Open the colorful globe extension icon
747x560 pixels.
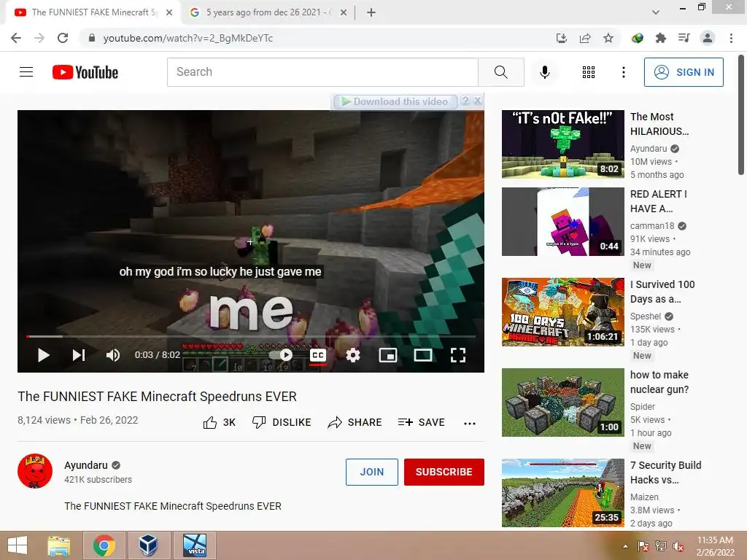click(637, 38)
